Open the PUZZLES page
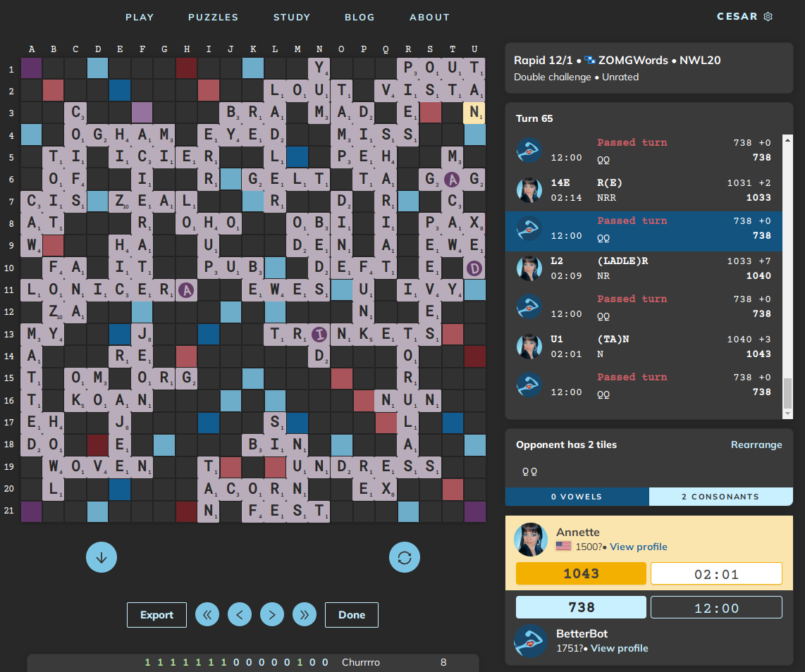 tap(213, 17)
